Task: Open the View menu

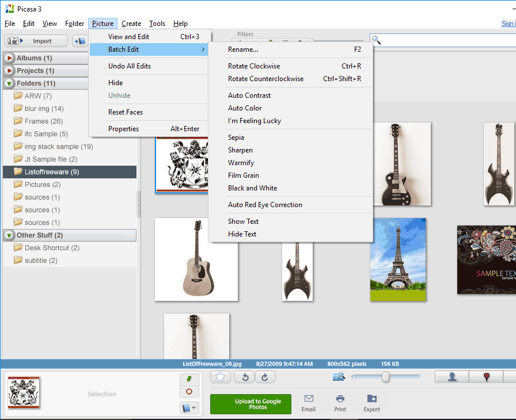Action: [x=50, y=24]
